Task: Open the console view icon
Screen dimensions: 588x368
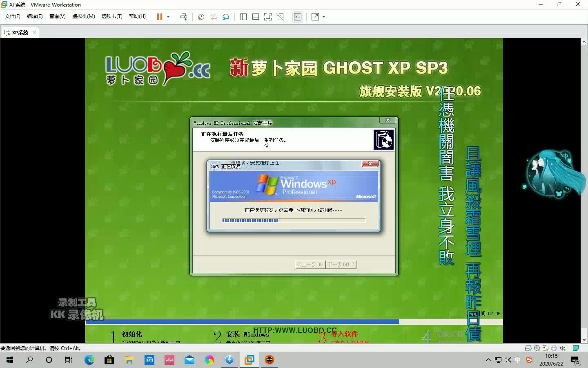Action: tap(298, 17)
